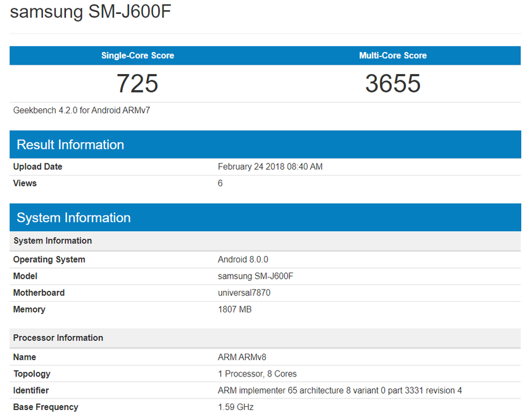
Task: Click the 1807 MB memory value
Action: [x=236, y=309]
